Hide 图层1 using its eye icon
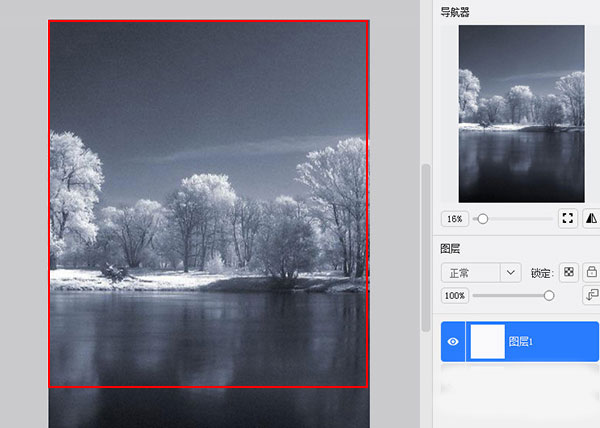Screen dimensions: 600x428 tap(453, 341)
